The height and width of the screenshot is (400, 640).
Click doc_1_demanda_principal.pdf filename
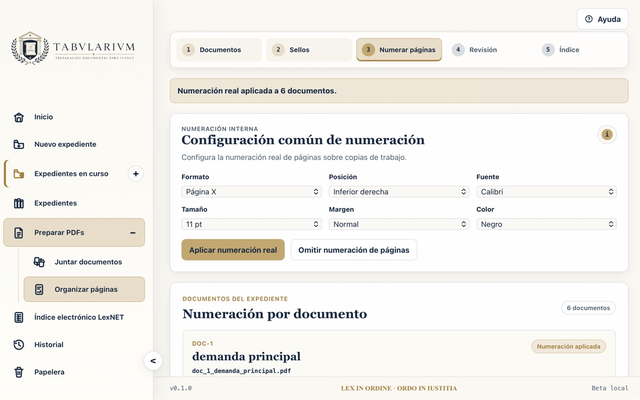(241, 371)
